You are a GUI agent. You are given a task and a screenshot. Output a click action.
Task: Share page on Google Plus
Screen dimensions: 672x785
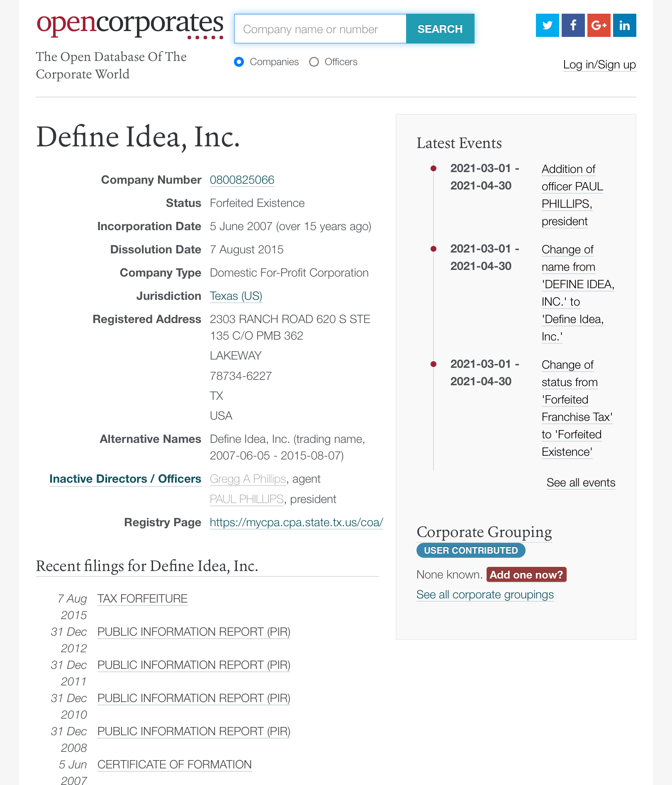coord(599,25)
